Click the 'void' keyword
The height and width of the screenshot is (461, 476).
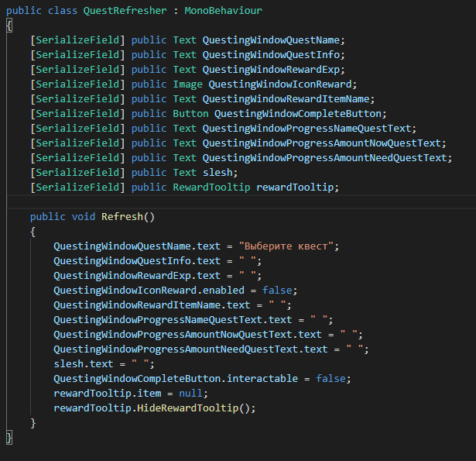pyautogui.click(x=83, y=217)
